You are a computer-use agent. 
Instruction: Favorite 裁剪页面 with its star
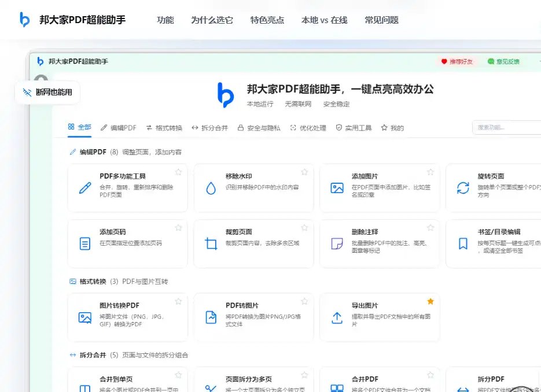point(304,228)
